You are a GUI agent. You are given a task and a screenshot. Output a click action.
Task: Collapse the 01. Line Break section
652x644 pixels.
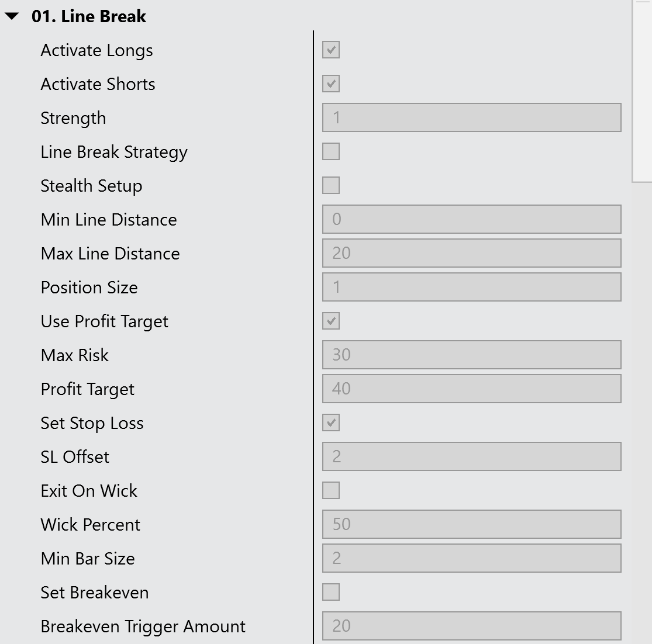12,16
